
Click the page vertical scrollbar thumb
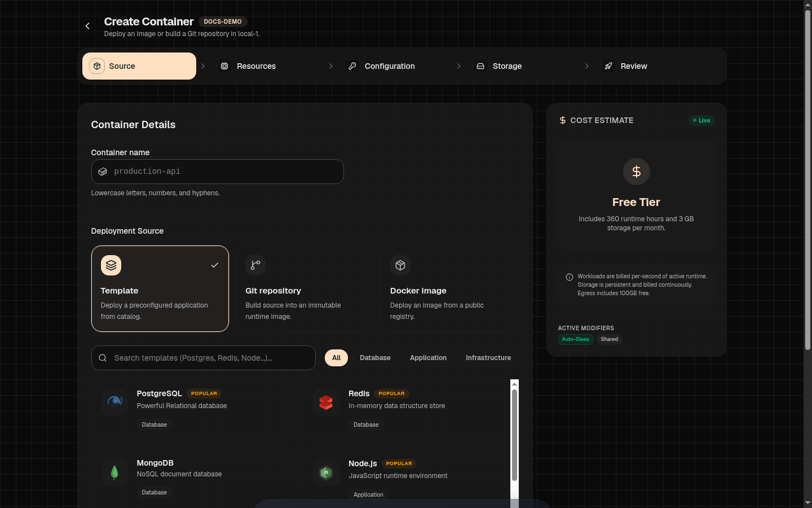(807, 181)
